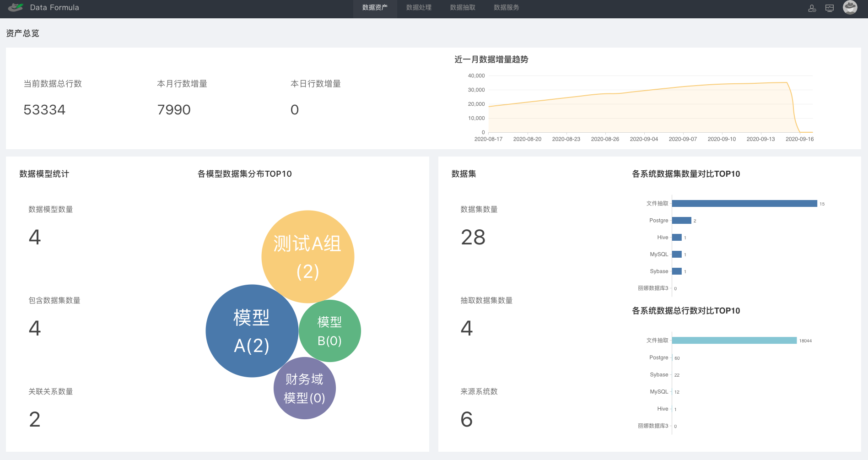Image resolution: width=868 pixels, height=460 pixels.
Task: Click the 各模型数据集分布TOP10 heading
Action: [x=245, y=174]
